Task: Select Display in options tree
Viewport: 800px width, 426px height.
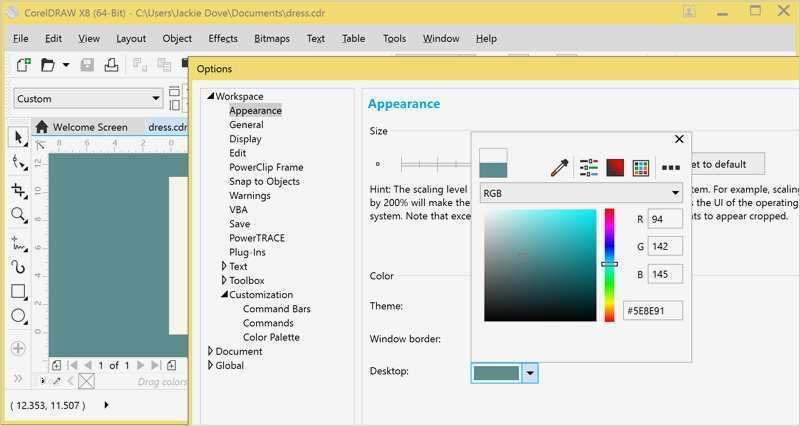Action: click(x=245, y=139)
